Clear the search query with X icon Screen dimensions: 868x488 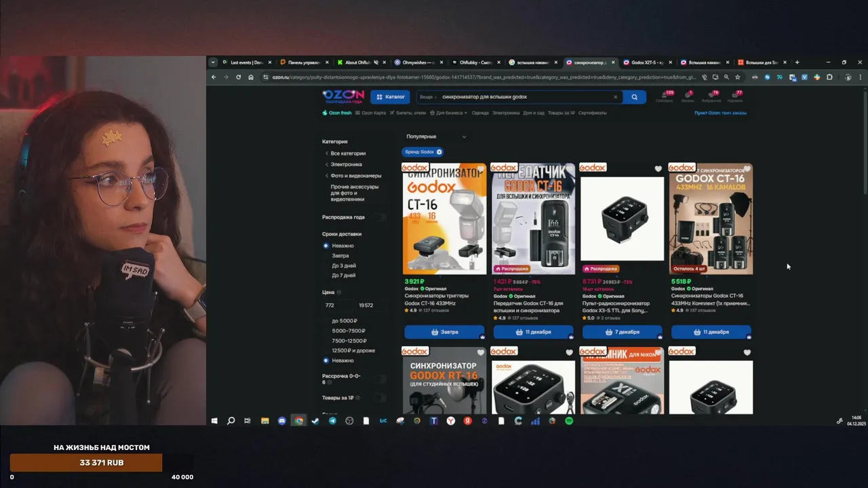(x=615, y=97)
